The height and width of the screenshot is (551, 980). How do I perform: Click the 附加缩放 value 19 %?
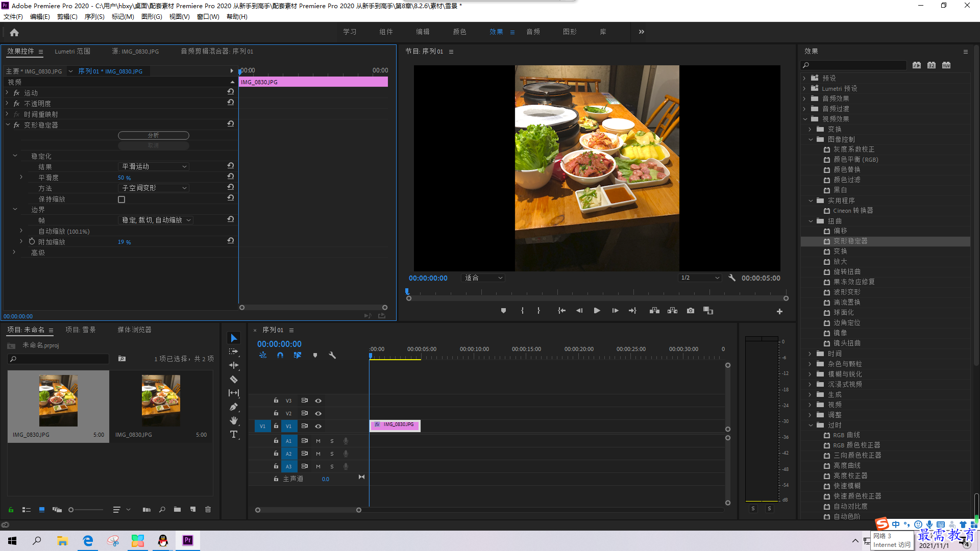[125, 242]
